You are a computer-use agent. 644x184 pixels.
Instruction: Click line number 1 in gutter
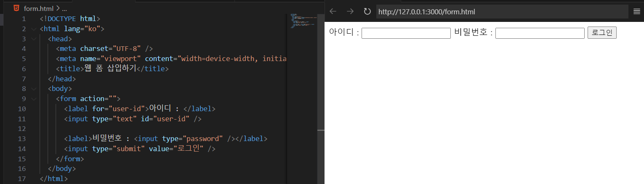[24, 19]
